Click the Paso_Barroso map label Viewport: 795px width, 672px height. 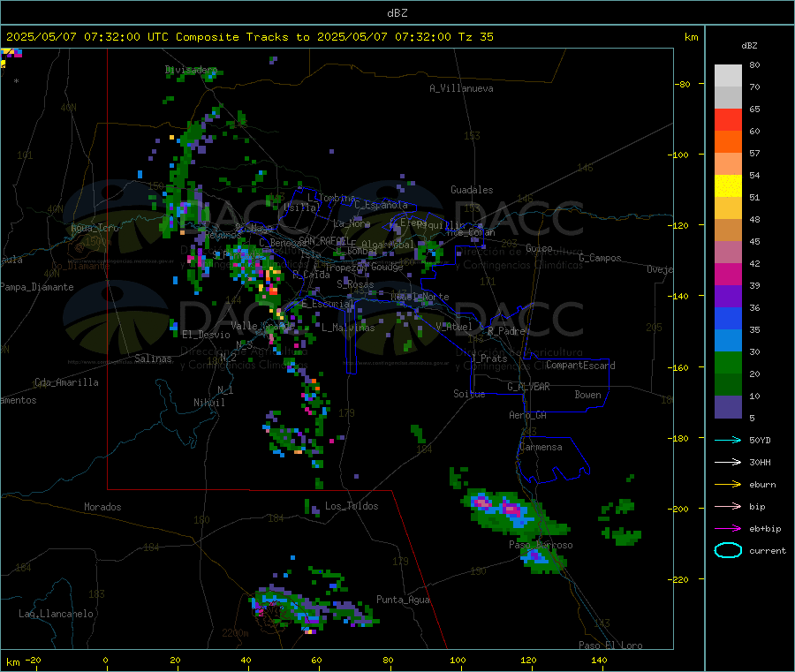[x=541, y=546]
